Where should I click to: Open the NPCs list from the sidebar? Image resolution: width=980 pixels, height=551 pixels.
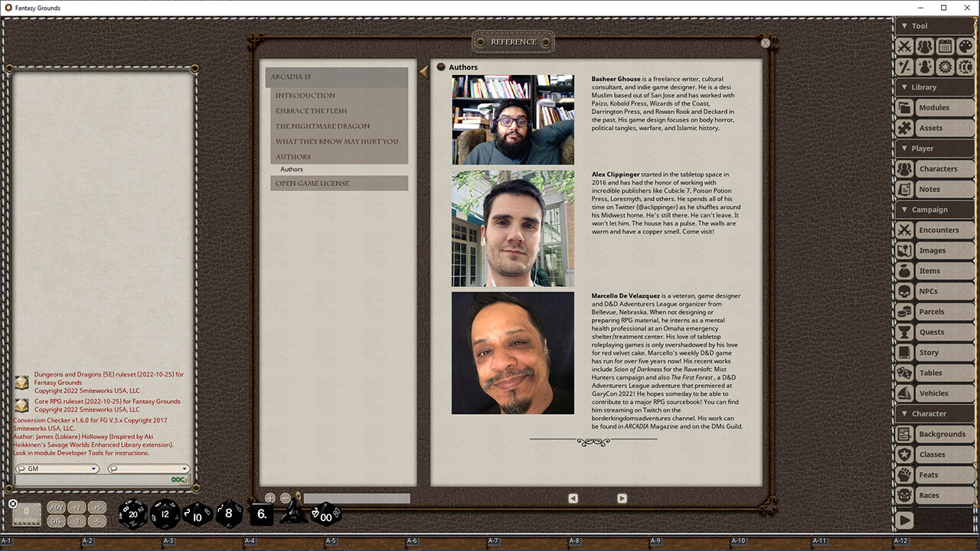(x=944, y=291)
